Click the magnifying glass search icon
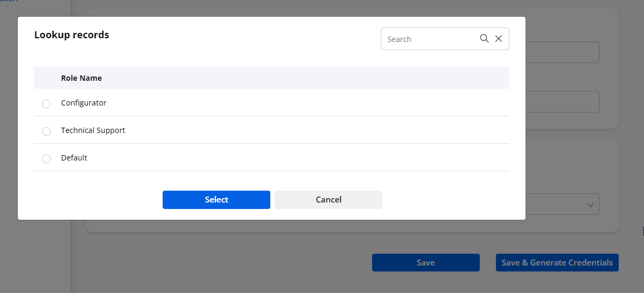The width and height of the screenshot is (644, 293). 484,39
